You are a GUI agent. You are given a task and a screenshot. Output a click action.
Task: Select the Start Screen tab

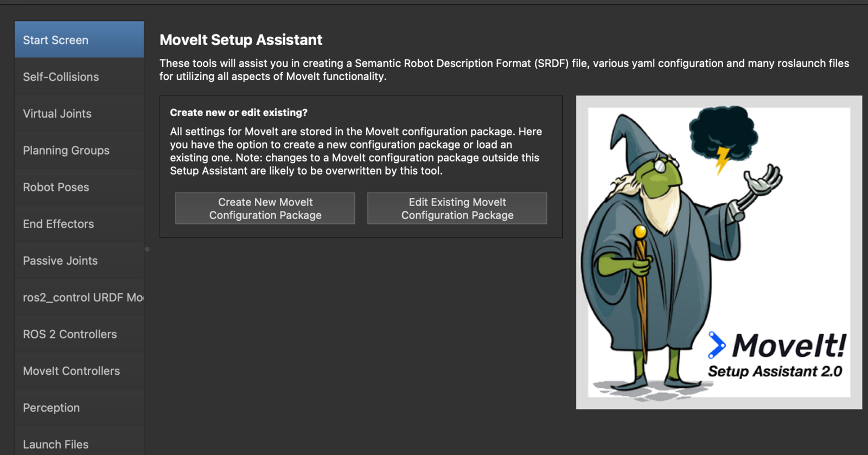pyautogui.click(x=79, y=40)
